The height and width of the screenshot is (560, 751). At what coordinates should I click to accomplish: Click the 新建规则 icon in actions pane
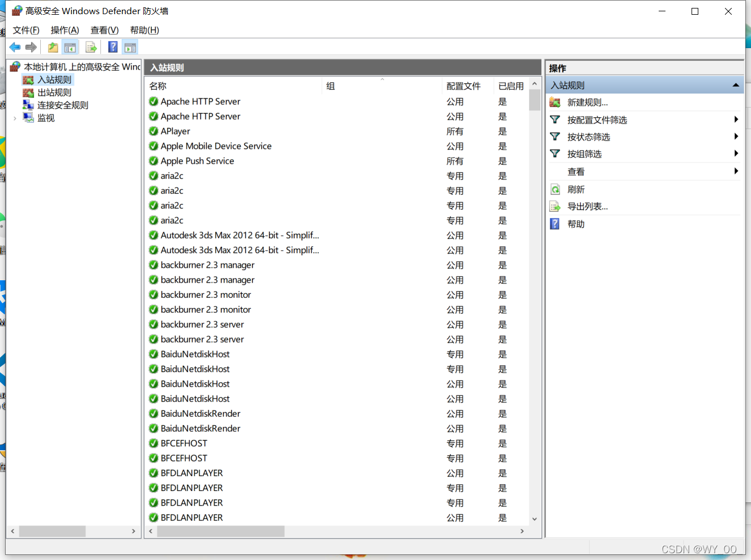tap(555, 102)
